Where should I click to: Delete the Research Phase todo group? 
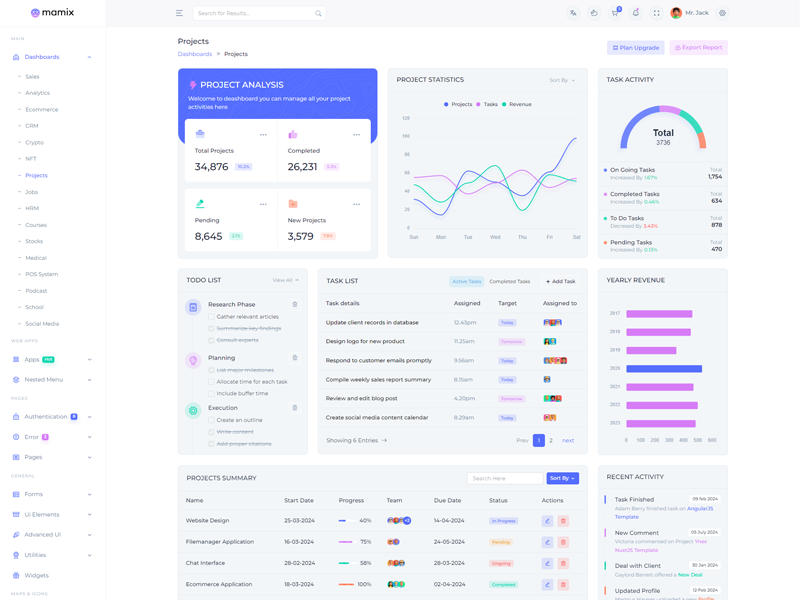(x=295, y=304)
